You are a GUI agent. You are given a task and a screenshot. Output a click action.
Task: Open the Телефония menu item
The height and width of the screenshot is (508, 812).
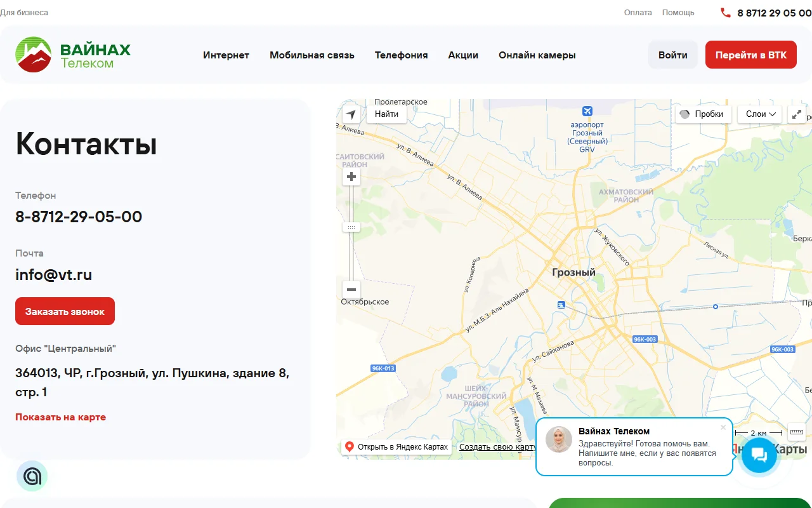(x=401, y=55)
